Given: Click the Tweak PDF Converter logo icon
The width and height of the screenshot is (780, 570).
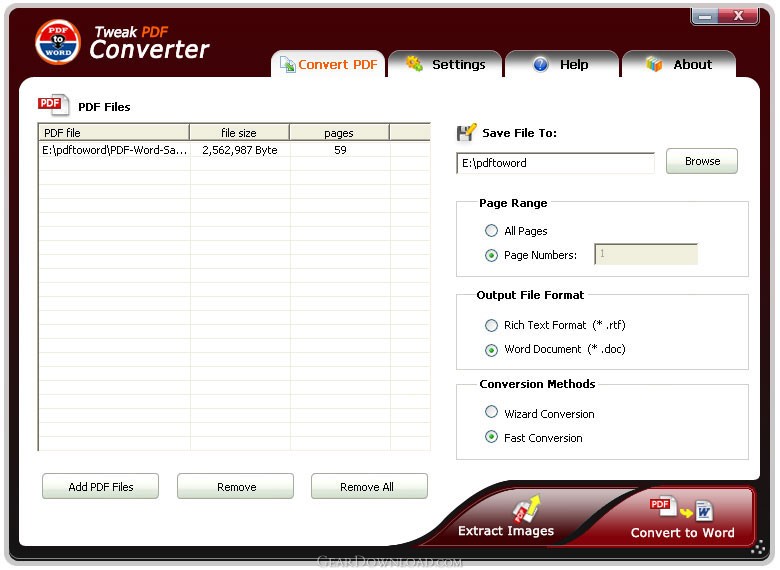Looking at the screenshot, I should [x=58, y=42].
